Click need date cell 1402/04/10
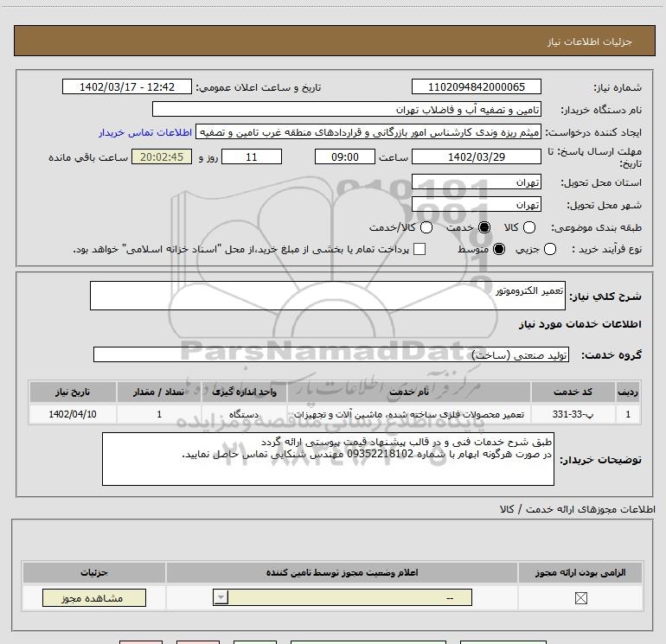This screenshot has height=644, width=666. pyautogui.click(x=73, y=414)
